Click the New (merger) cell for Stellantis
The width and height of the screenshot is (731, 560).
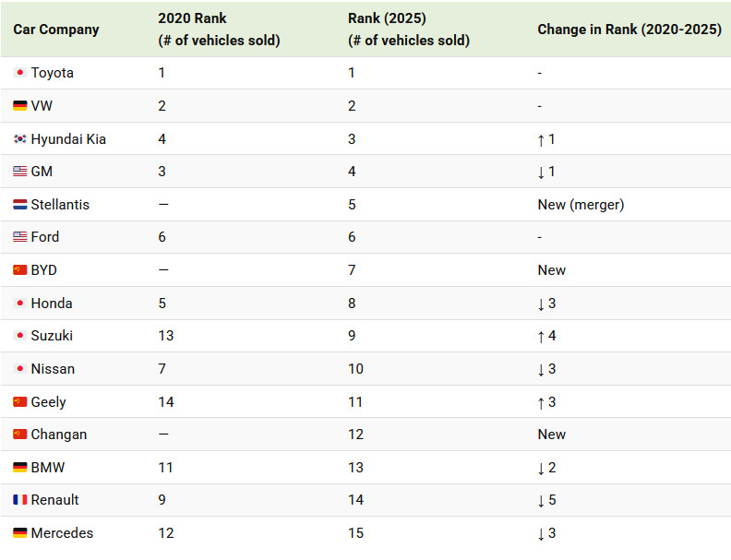[x=581, y=205]
